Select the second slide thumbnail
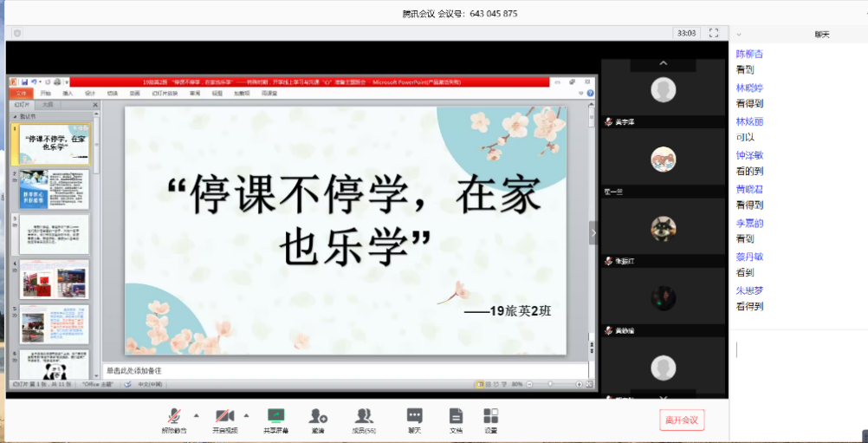 54,190
